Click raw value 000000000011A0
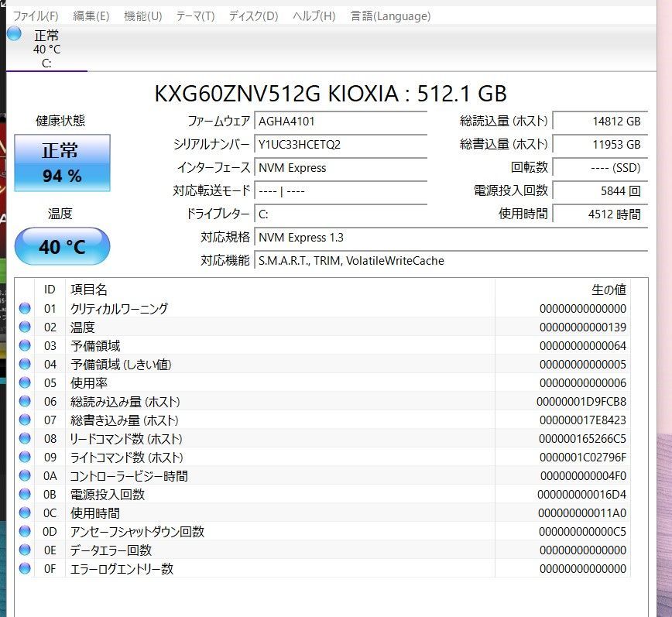This screenshot has width=672, height=617. tap(582, 513)
